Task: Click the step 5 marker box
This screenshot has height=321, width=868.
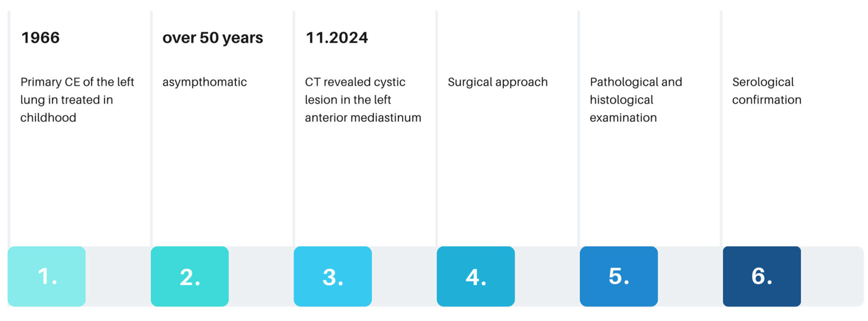Action: [619, 276]
